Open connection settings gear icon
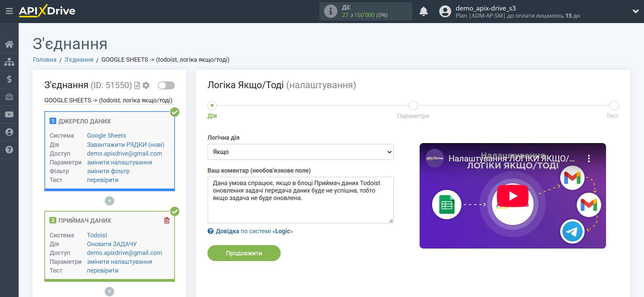The width and height of the screenshot is (644, 297). pyautogui.click(x=146, y=85)
